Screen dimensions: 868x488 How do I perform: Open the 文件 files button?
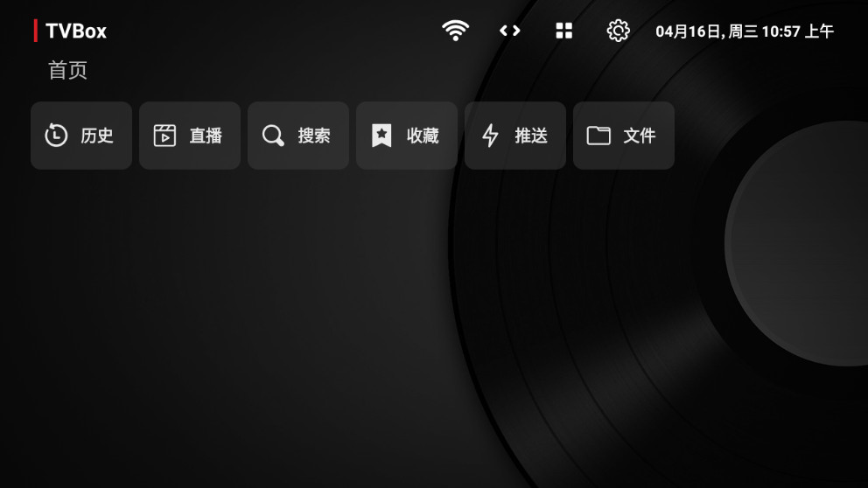coord(624,136)
